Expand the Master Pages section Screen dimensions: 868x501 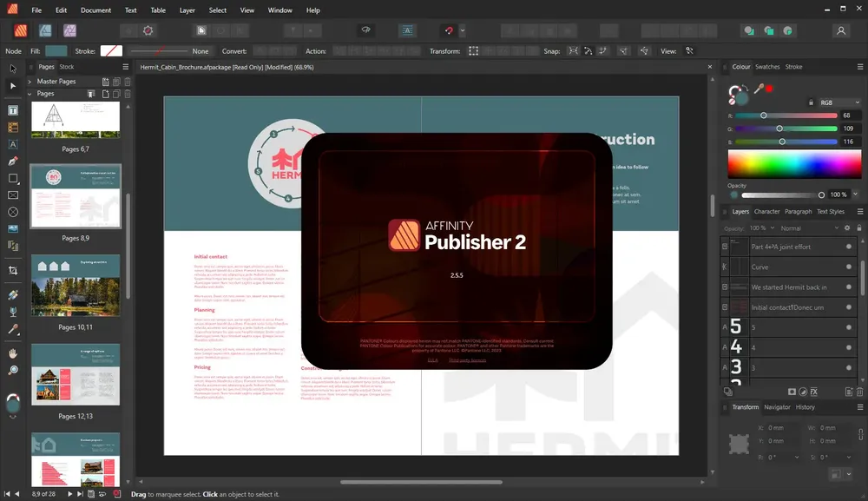click(30, 82)
